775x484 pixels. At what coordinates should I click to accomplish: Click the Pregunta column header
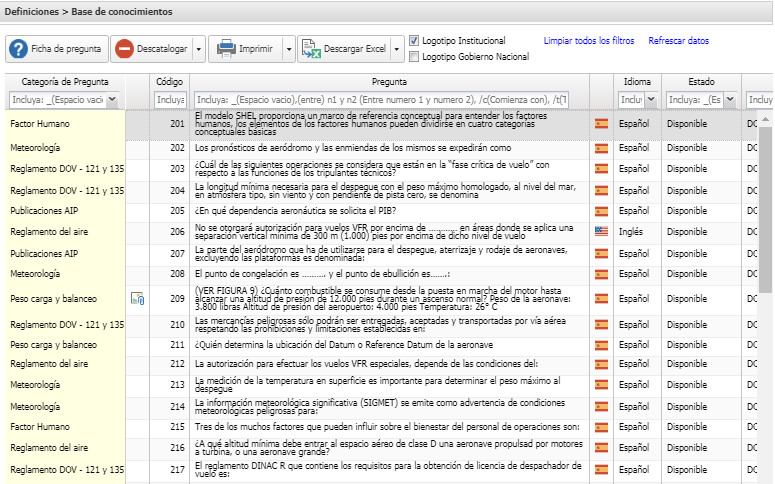[x=389, y=82]
